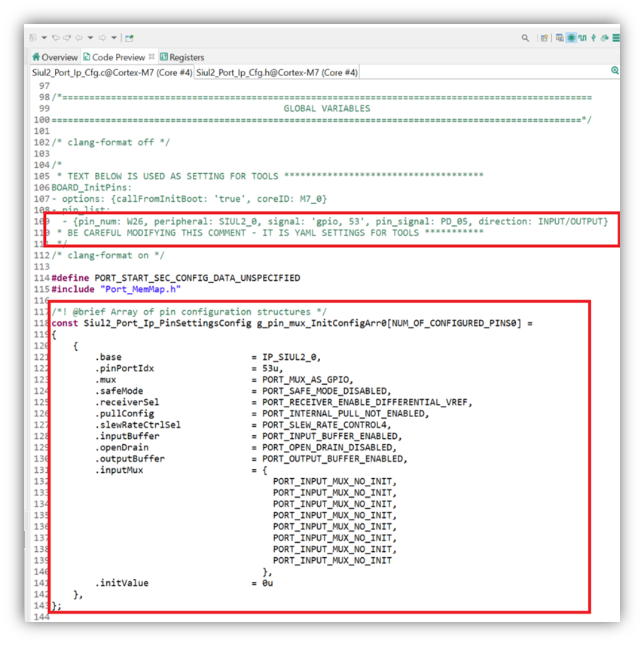Navigate forward with the right arrow
Viewport: 644px width, 646px height.
pyautogui.click(x=102, y=38)
